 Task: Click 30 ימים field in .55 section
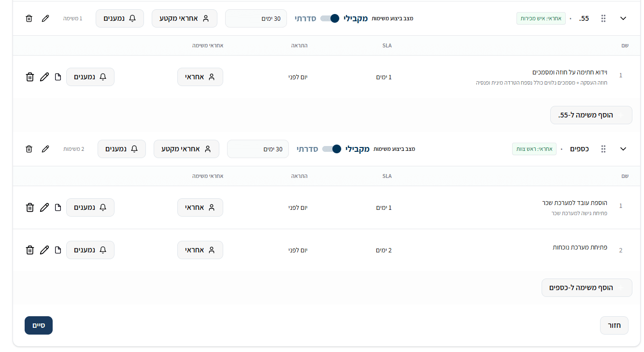(256, 18)
